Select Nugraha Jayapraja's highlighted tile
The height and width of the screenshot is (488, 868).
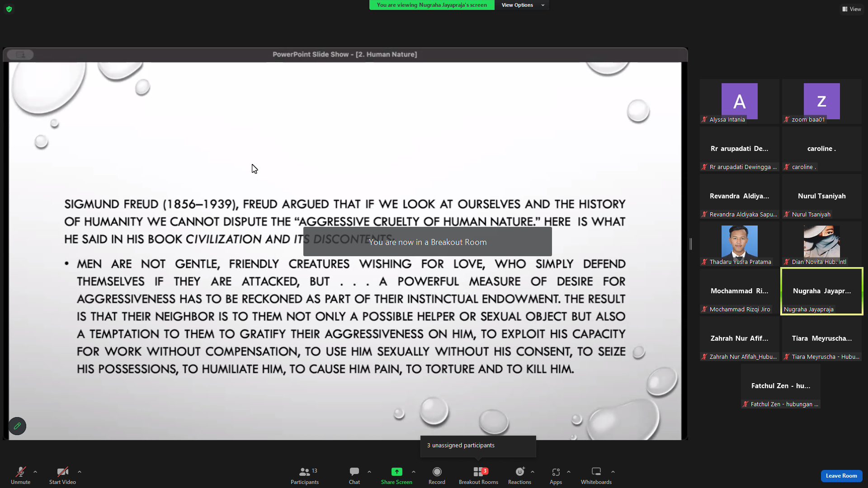pyautogui.click(x=822, y=291)
